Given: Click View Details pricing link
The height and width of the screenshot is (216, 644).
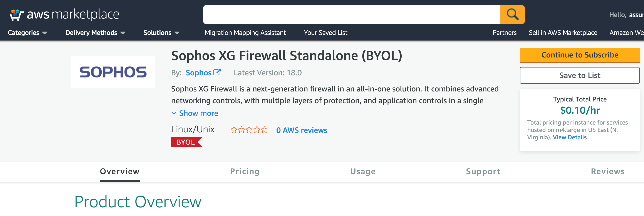Looking at the screenshot, I should (x=570, y=137).
